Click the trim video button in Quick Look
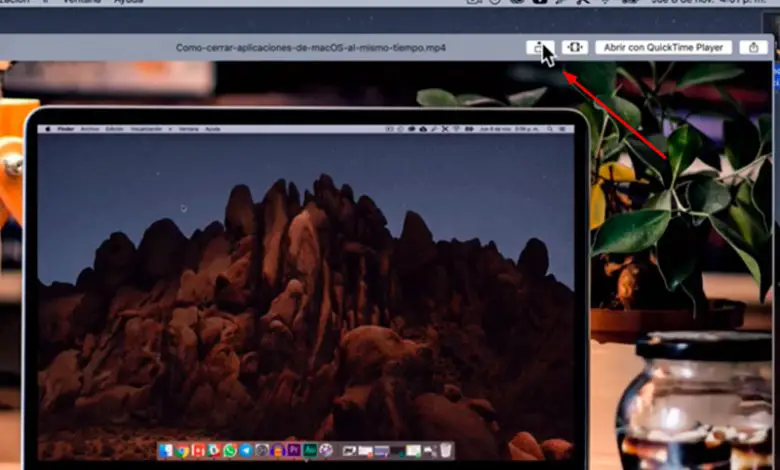Viewport: 780px width, 470px height. (x=575, y=47)
